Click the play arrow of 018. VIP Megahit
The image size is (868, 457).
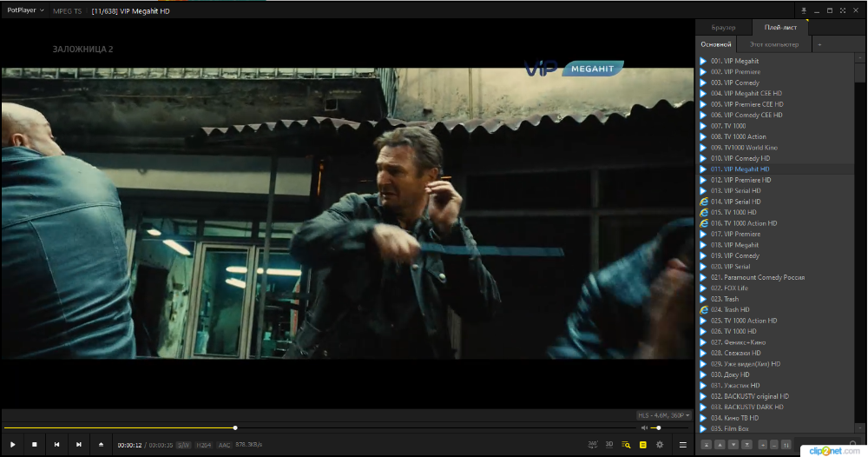pos(703,245)
